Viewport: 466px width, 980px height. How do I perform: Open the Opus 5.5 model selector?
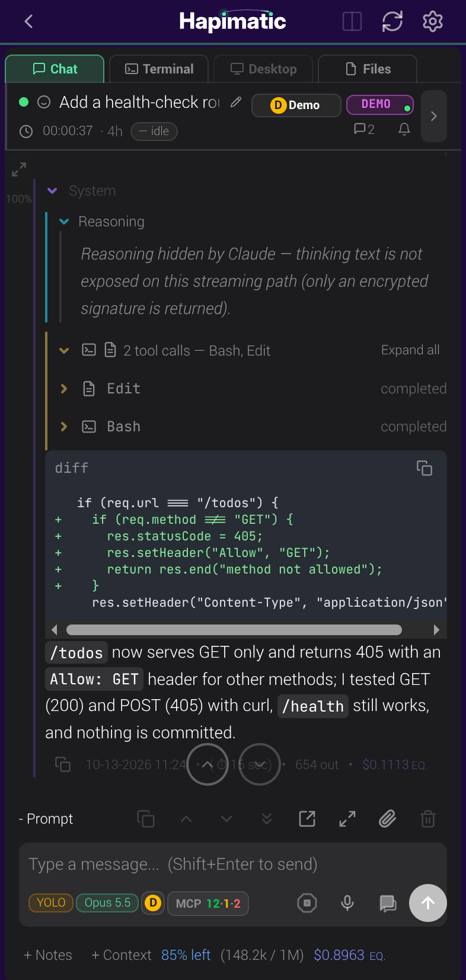click(x=107, y=902)
